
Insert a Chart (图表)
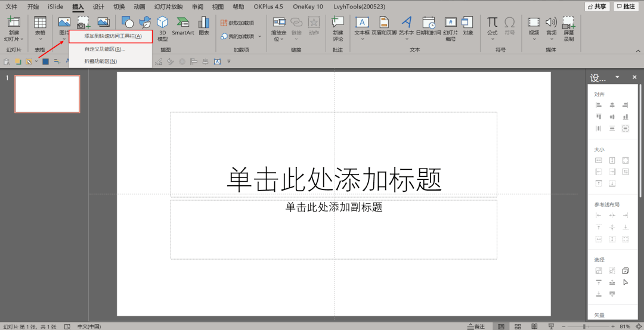(x=204, y=26)
